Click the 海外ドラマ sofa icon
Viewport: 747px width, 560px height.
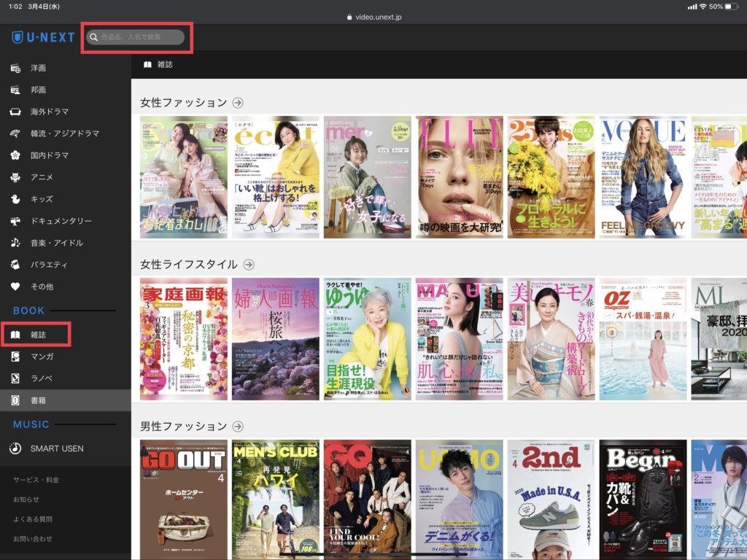pyautogui.click(x=15, y=112)
